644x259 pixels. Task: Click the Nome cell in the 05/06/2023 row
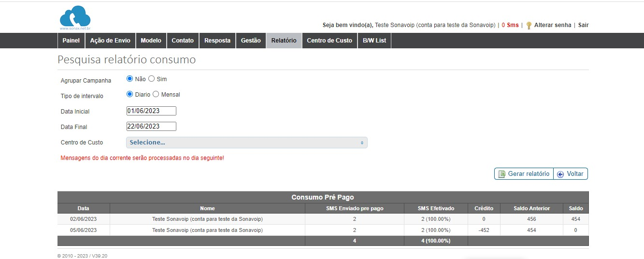(207, 230)
